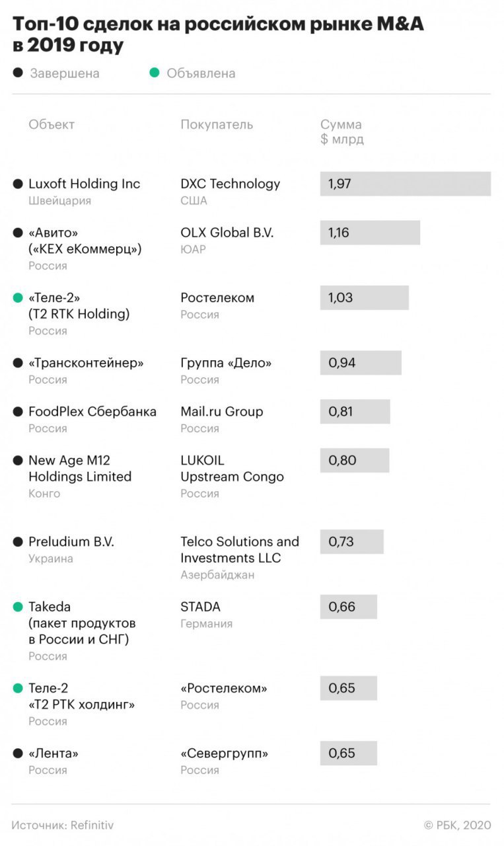Screen dimensions: 504x846
Task: Click the Объект column header
Action: click(52, 125)
